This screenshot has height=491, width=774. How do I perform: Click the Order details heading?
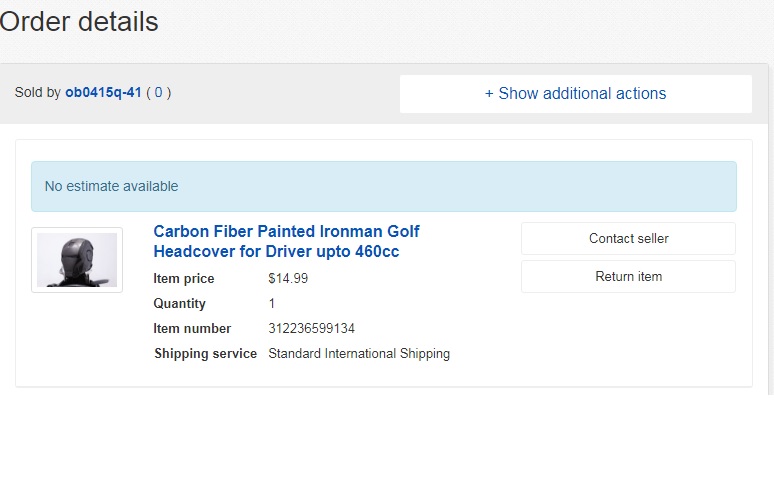(79, 21)
